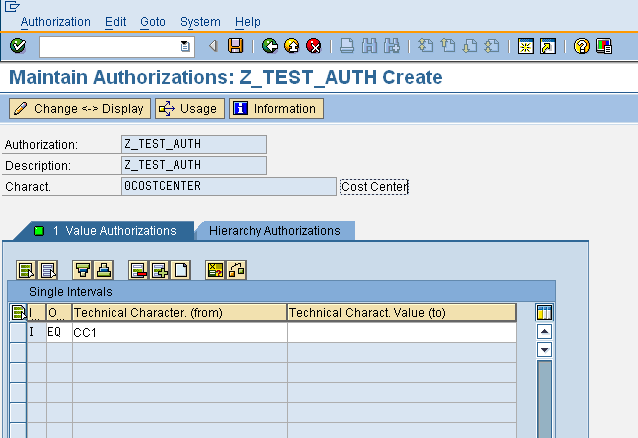Viewport: 638px width, 438px height.
Task: Open the System menu
Action: 200,22
